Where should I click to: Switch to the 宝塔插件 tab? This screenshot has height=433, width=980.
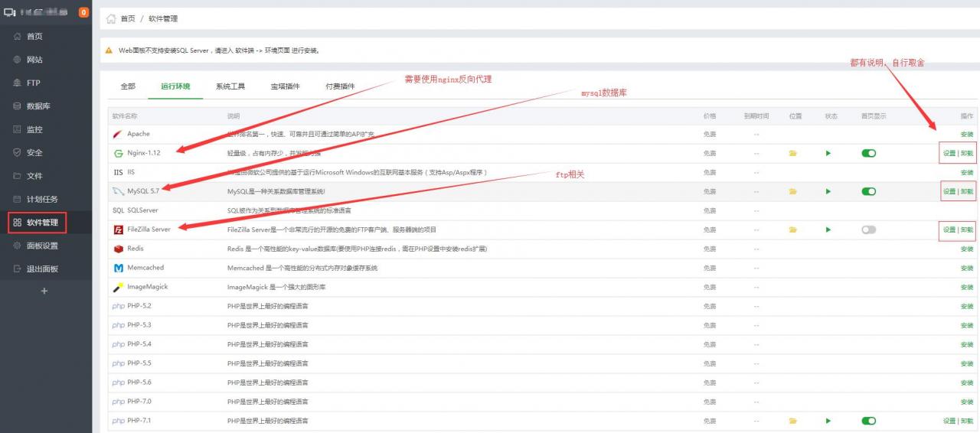pyautogui.click(x=286, y=86)
